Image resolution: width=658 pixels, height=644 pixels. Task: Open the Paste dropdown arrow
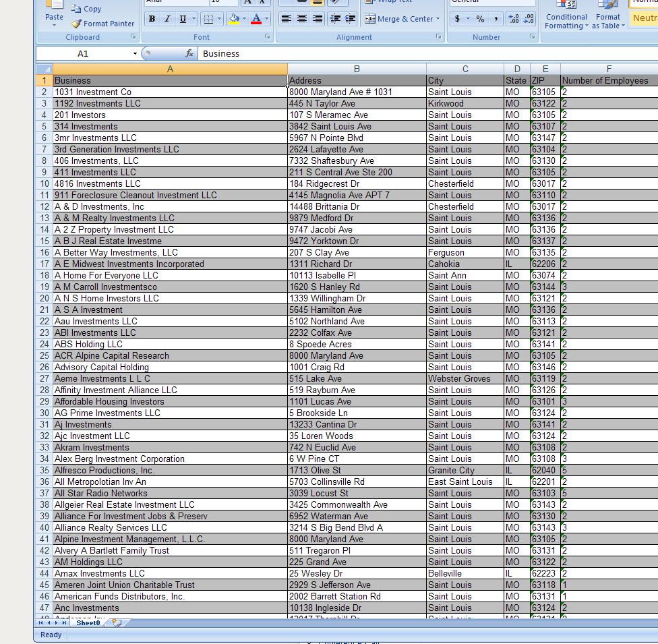click(x=54, y=26)
